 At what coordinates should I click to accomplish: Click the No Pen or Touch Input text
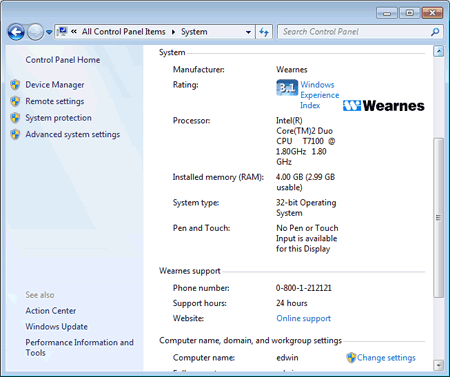coord(307,238)
